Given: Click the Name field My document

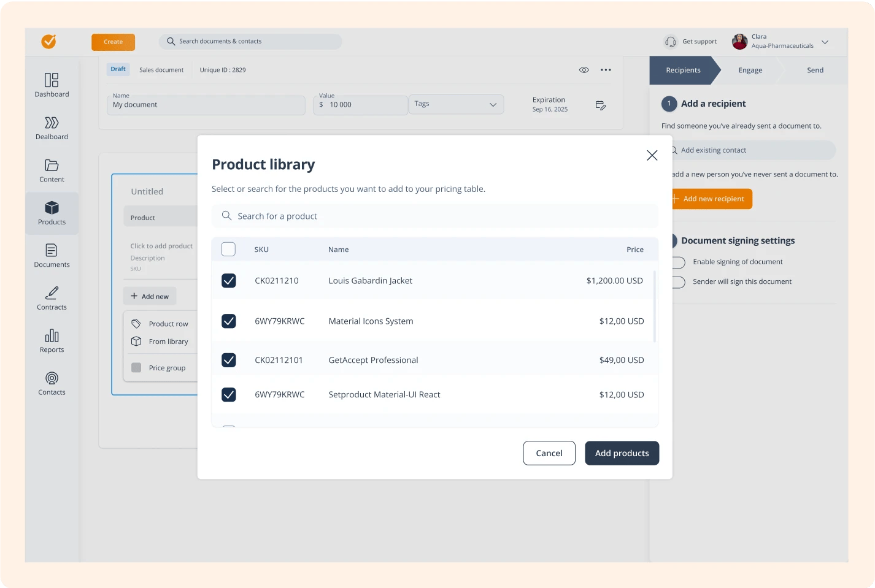Looking at the screenshot, I should [206, 105].
